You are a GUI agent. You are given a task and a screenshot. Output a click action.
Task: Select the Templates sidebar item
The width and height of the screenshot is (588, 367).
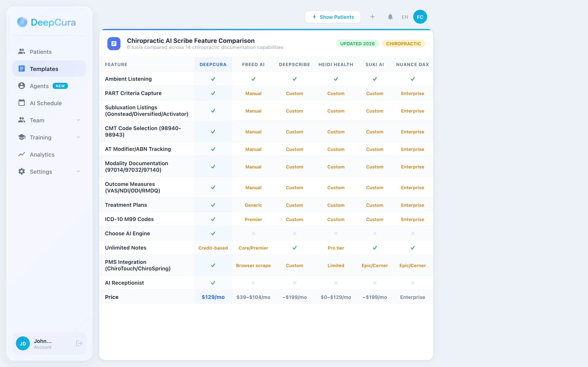(44, 69)
